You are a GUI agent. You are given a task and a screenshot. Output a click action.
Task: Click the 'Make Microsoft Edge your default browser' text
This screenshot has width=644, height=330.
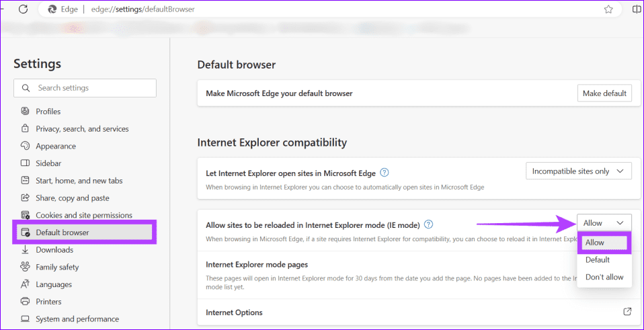279,93
